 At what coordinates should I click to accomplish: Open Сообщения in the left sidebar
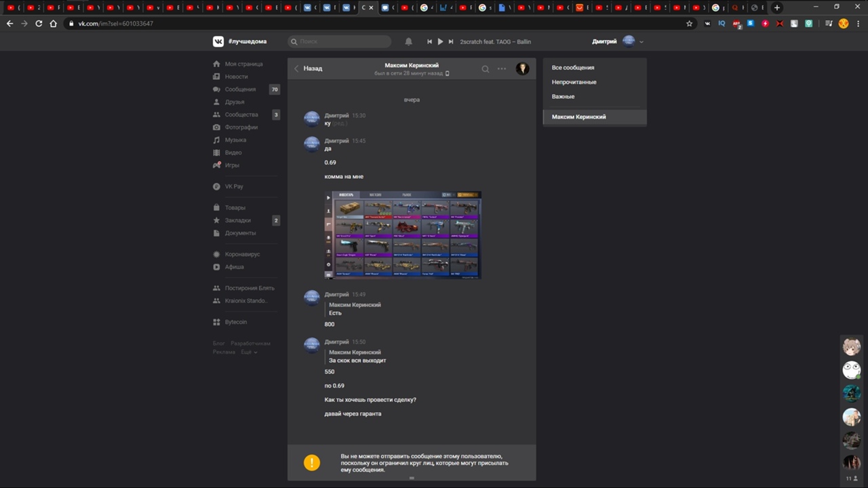240,89
